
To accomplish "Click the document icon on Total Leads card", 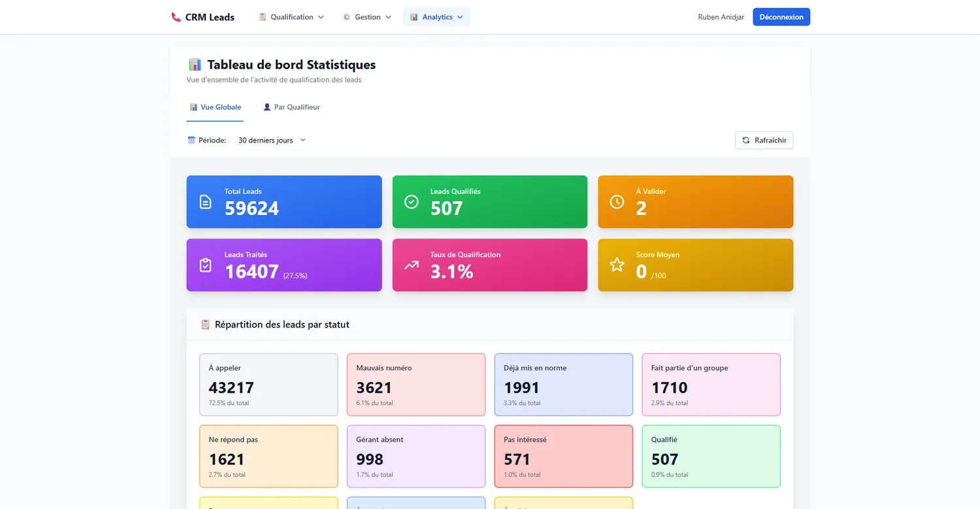I will 205,202.
